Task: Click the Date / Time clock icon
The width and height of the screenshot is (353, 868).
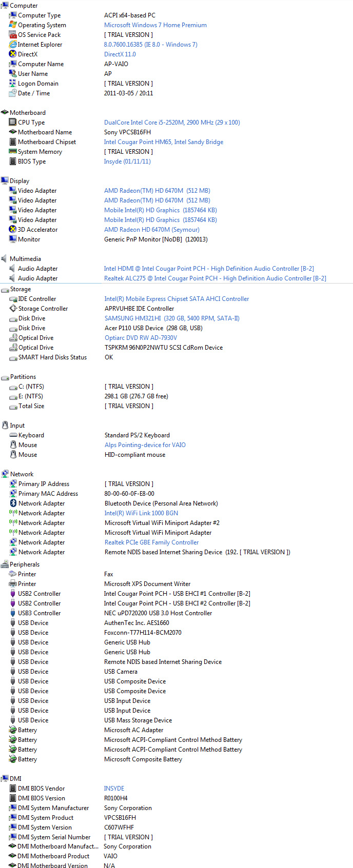Action: tap(13, 93)
